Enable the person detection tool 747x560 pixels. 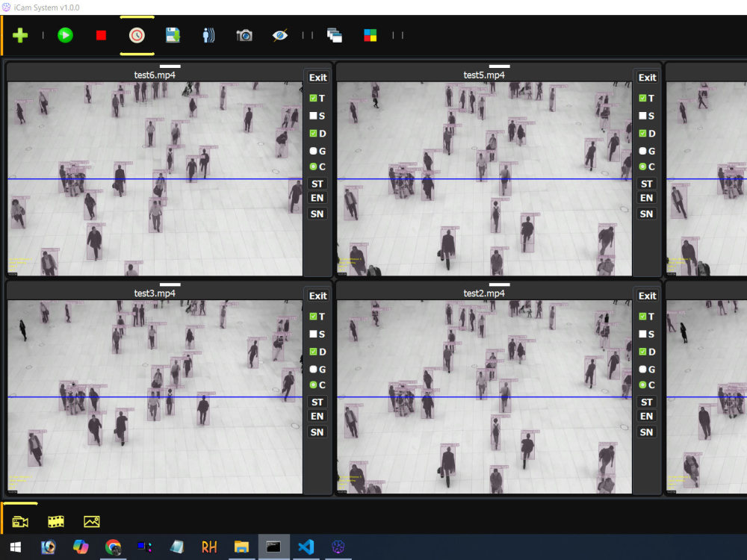(x=208, y=34)
